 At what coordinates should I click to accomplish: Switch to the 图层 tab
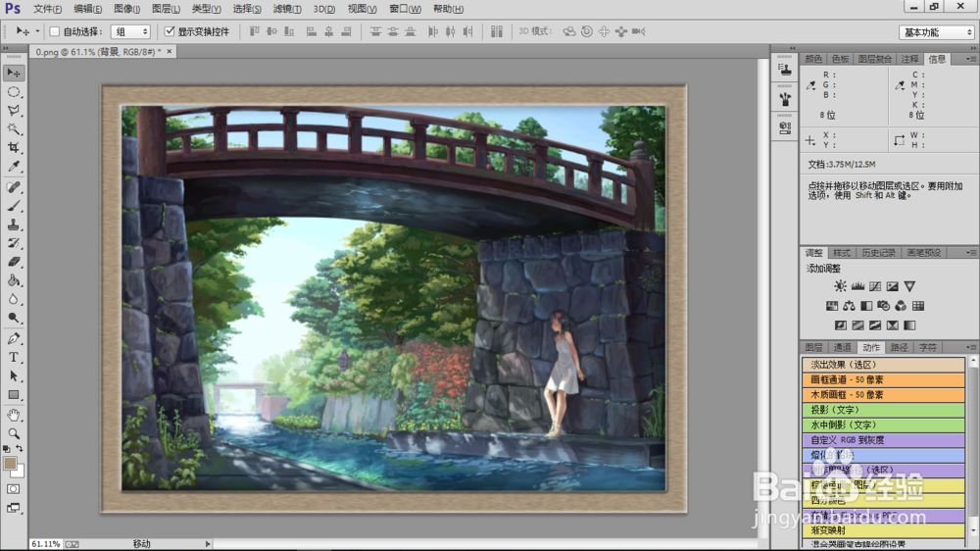(813, 347)
